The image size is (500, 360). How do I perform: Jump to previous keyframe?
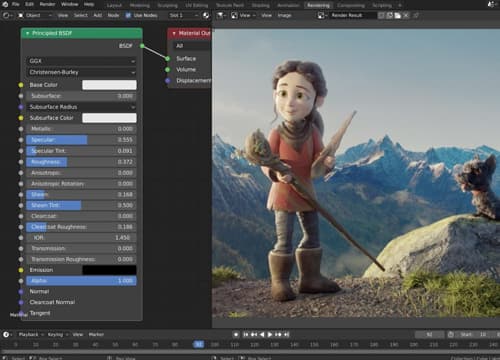click(254, 334)
